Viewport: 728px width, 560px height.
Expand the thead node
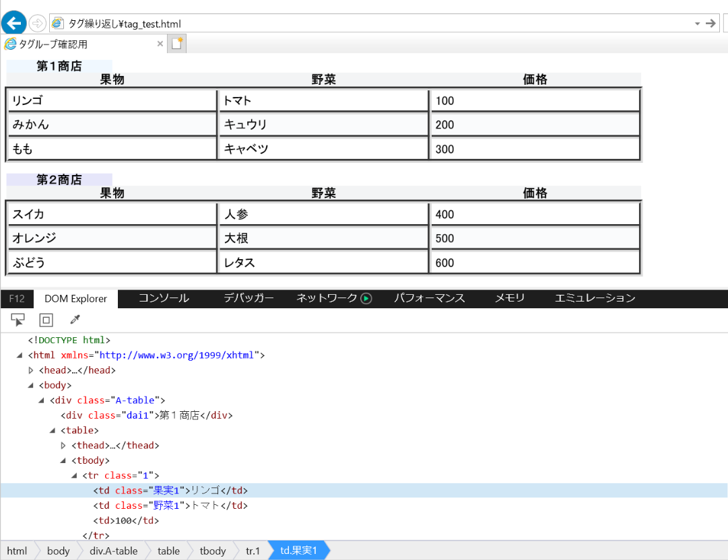(x=63, y=446)
